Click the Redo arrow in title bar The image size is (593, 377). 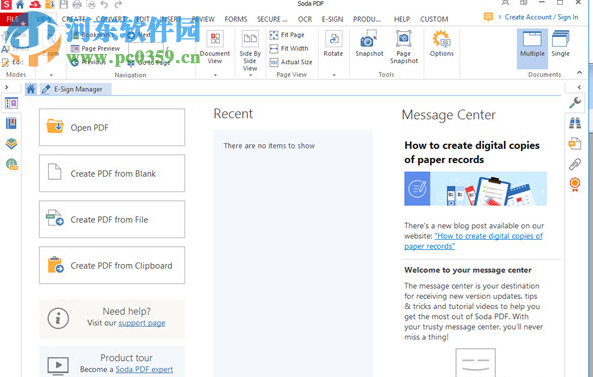(118, 4)
